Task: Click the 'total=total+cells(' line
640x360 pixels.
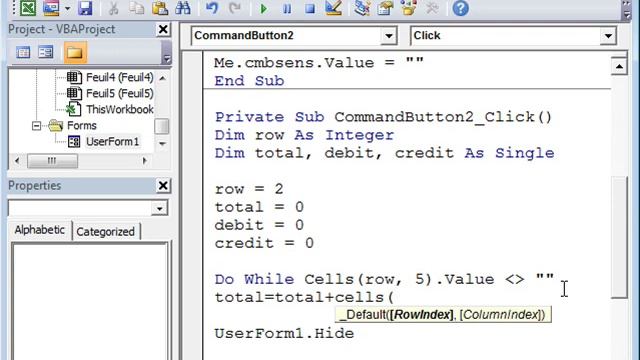Action: tap(304, 298)
